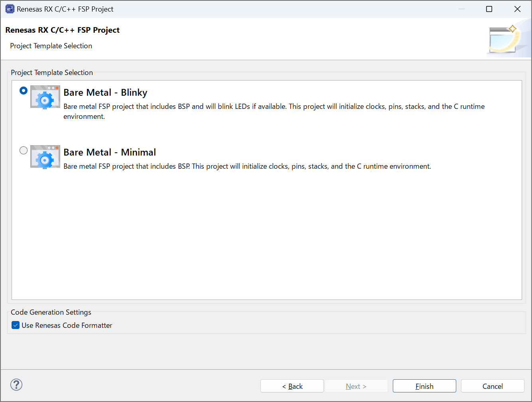
Task: Click the Bare Metal - Minimal template icon
Action: coord(45,157)
